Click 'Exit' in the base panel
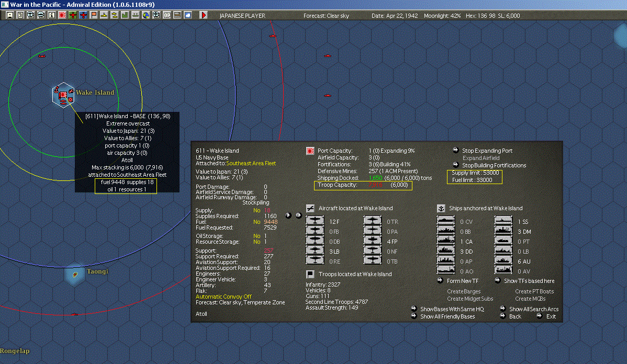Image resolution: width=627 pixels, height=364 pixels. click(551, 316)
